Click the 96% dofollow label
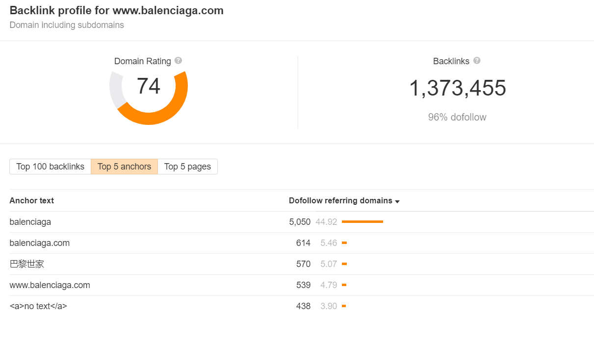Viewport: 594px width, 364px height. pyautogui.click(x=457, y=117)
